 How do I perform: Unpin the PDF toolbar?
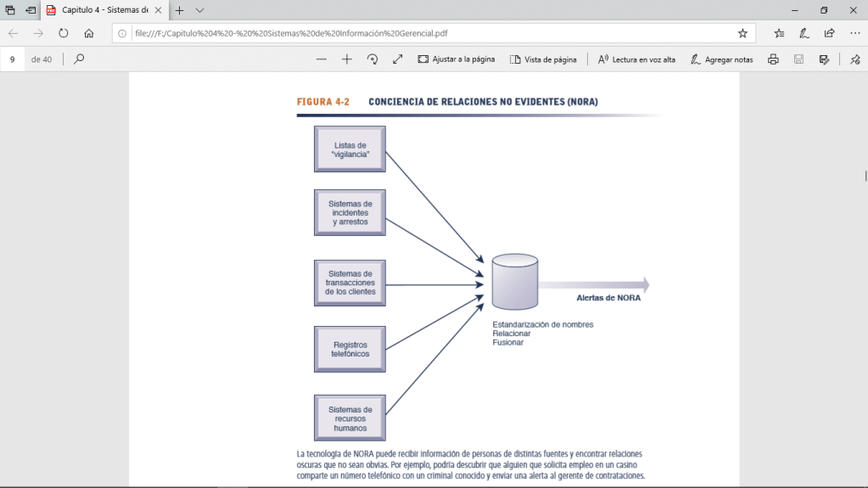click(854, 59)
